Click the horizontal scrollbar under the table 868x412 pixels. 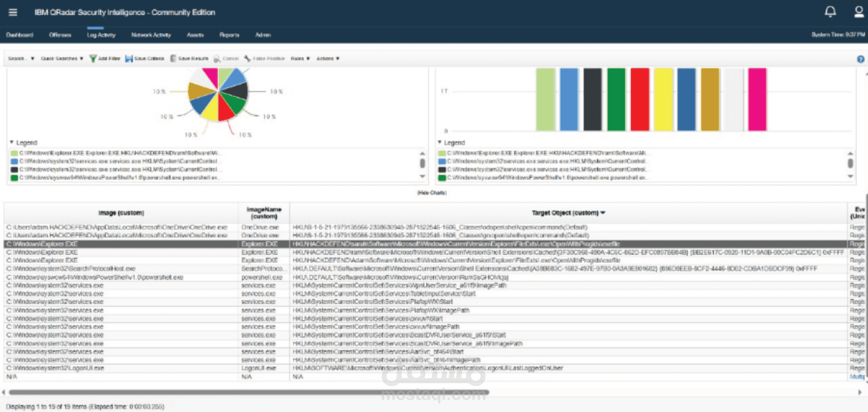point(248,392)
